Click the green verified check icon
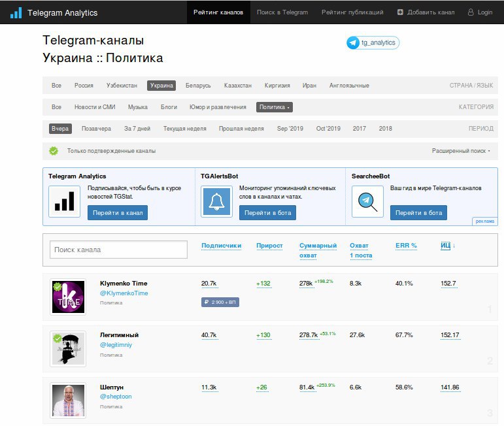Screen dimensions: 504x426 (54, 151)
